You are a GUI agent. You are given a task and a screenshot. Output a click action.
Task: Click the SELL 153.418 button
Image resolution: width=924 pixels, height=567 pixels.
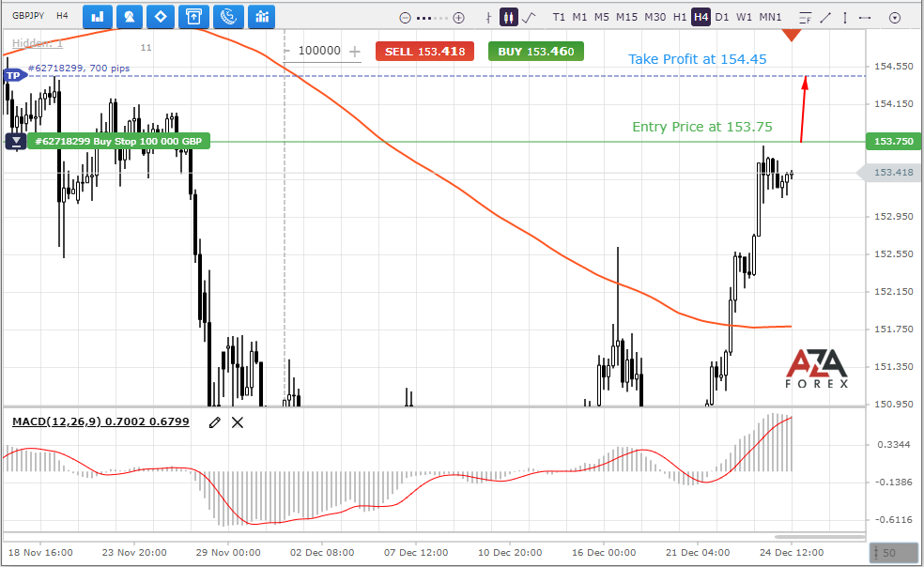point(424,52)
